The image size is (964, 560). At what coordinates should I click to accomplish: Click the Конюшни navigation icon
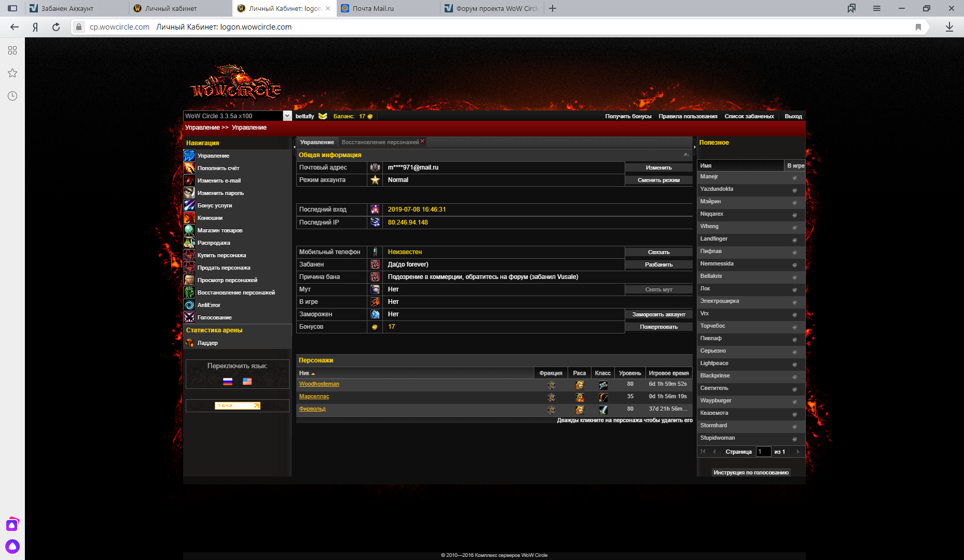point(189,218)
